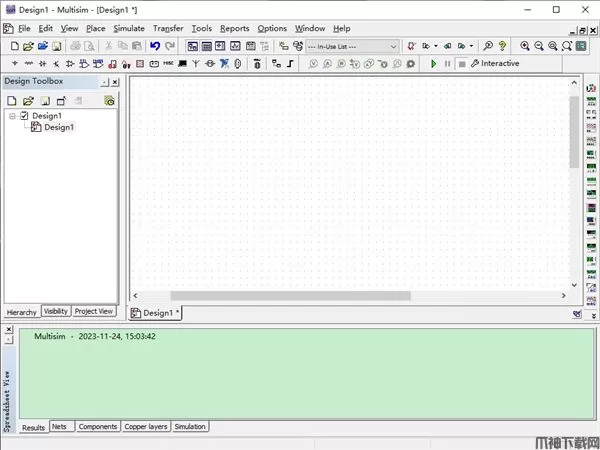Open the Options menu
The height and width of the screenshot is (450, 600).
point(272,29)
